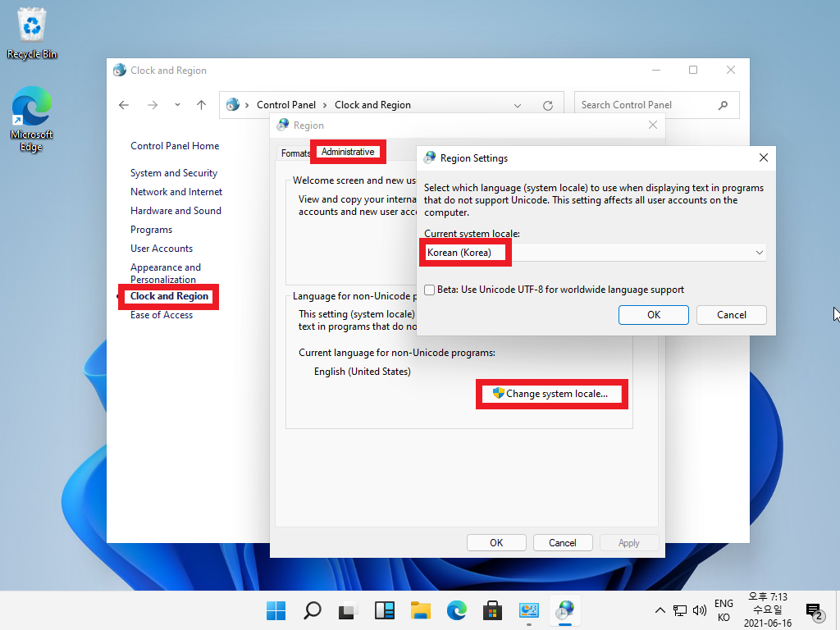Open System and Security category
Image resolution: width=840 pixels, height=630 pixels.
(x=174, y=173)
